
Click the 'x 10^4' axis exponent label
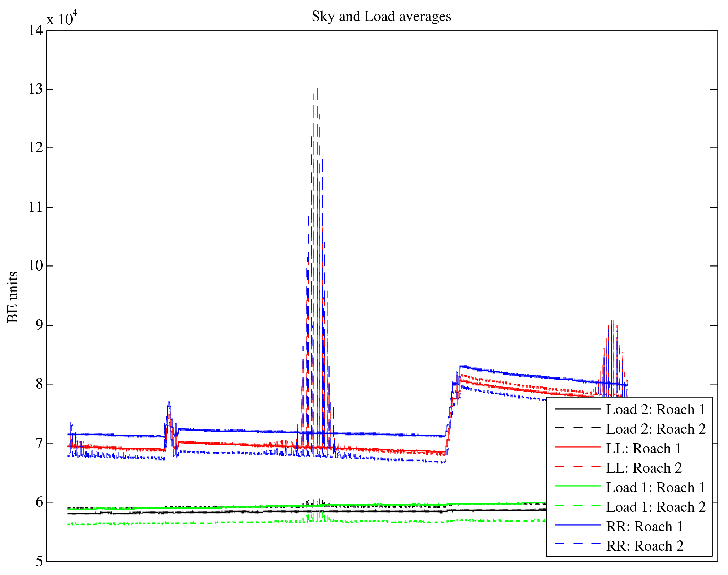tap(62, 18)
